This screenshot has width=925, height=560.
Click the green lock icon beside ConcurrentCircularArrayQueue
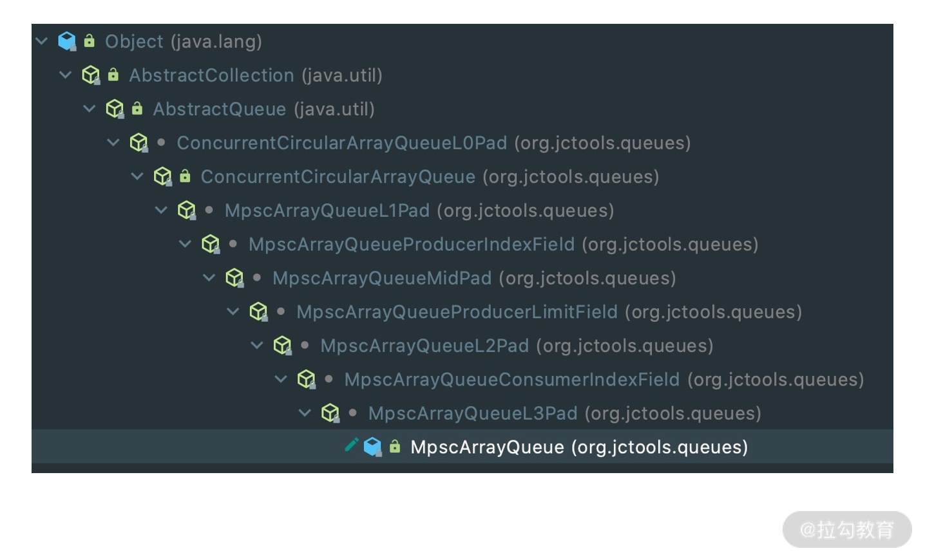tap(185, 176)
